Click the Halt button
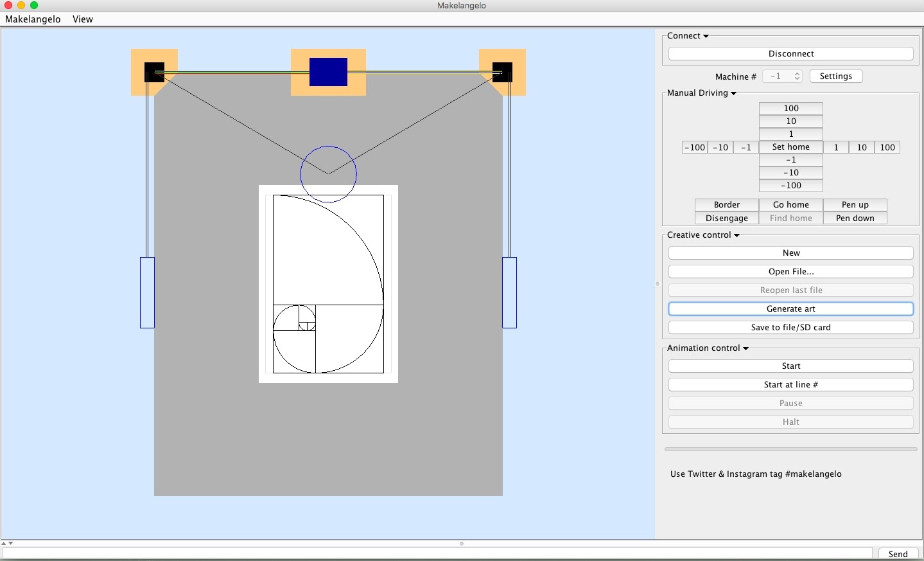 coord(791,422)
